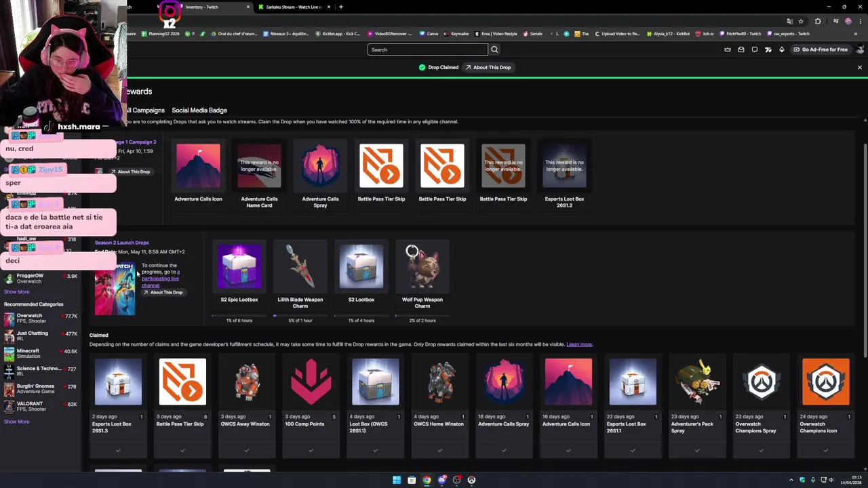
Task: Switch to Sarkales Stream tab
Action: [x=293, y=7]
